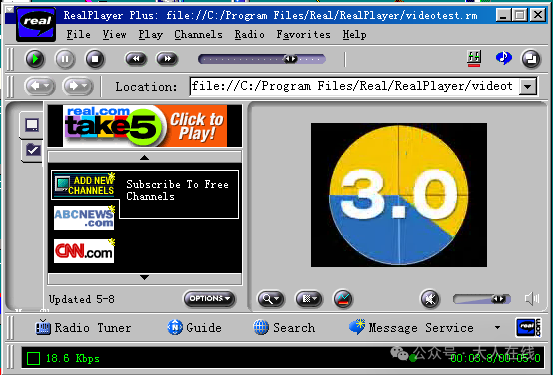Open the equalizer icon in toolbar
Image resolution: width=553 pixels, height=375 pixels.
[474, 58]
